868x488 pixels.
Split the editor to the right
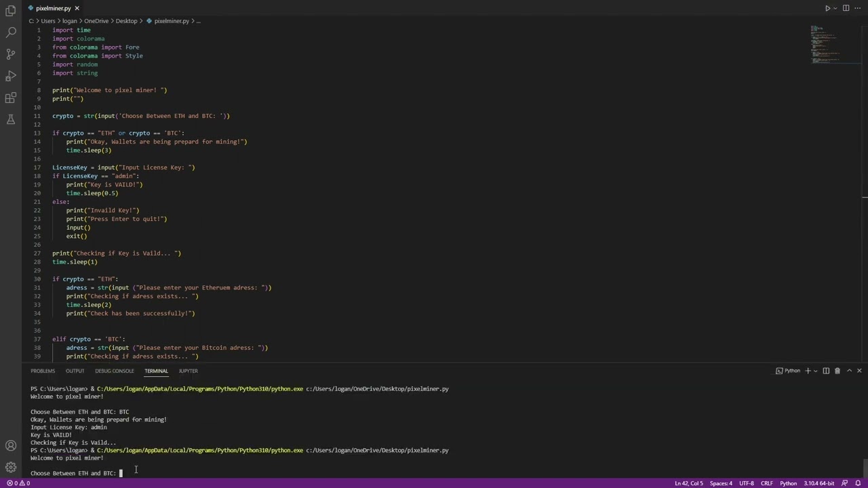pyautogui.click(x=846, y=8)
